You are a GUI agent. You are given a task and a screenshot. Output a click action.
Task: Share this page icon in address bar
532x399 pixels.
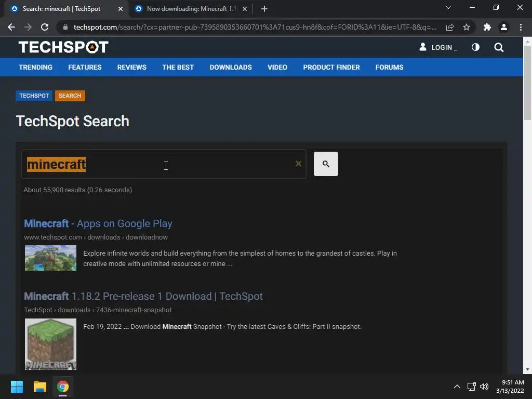(450, 27)
